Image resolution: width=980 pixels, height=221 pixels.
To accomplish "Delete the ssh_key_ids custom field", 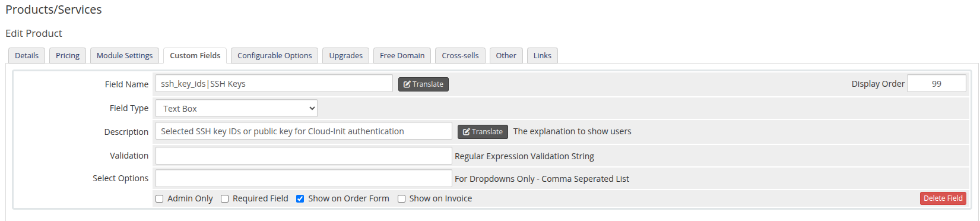I will [x=943, y=198].
